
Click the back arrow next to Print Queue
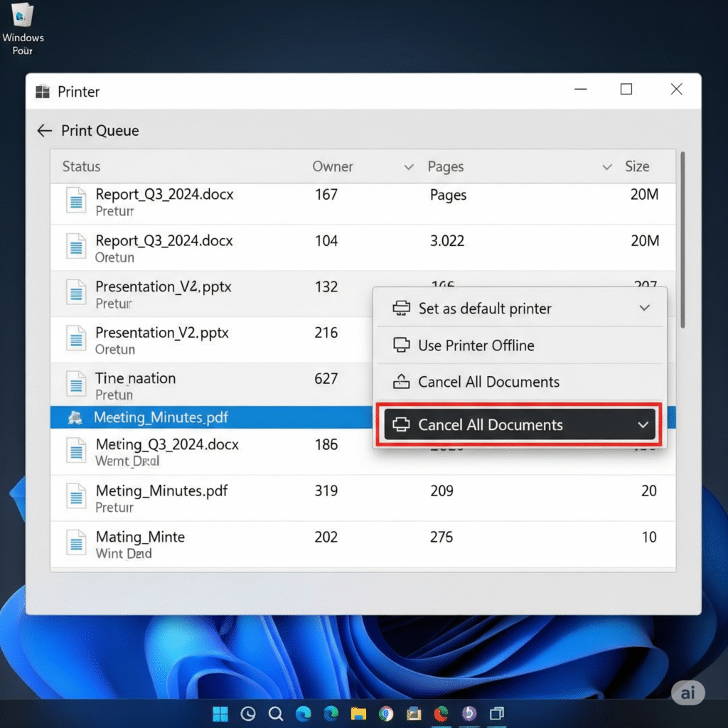pyautogui.click(x=43, y=131)
